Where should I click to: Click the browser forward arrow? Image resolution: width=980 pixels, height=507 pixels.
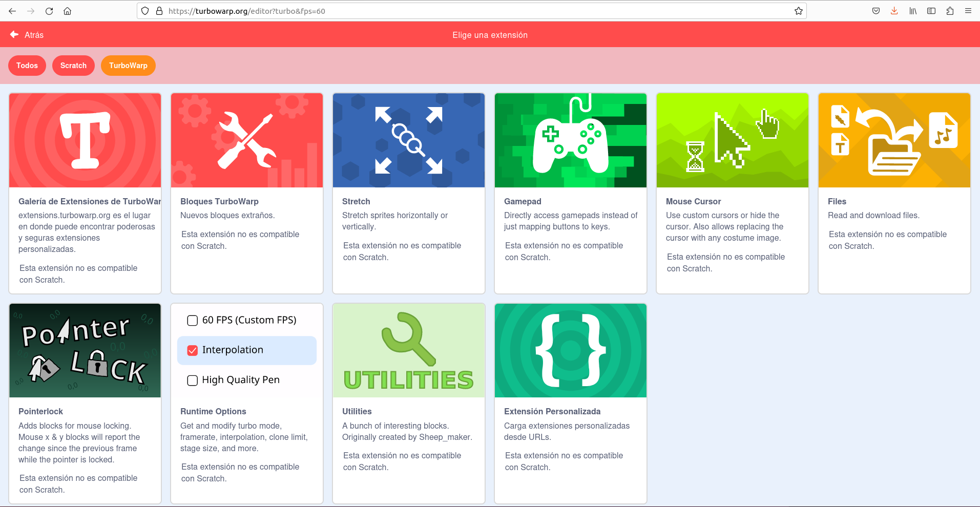[31, 11]
